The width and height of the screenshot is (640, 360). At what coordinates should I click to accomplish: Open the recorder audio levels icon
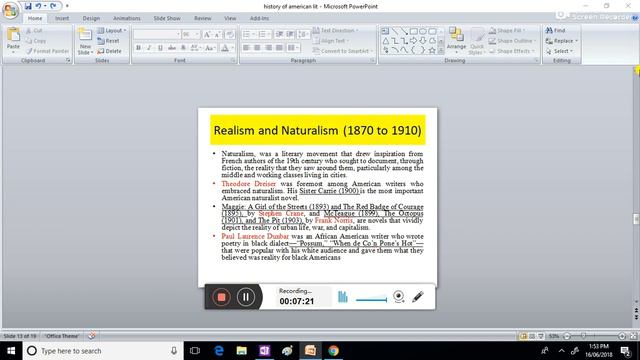click(343, 297)
